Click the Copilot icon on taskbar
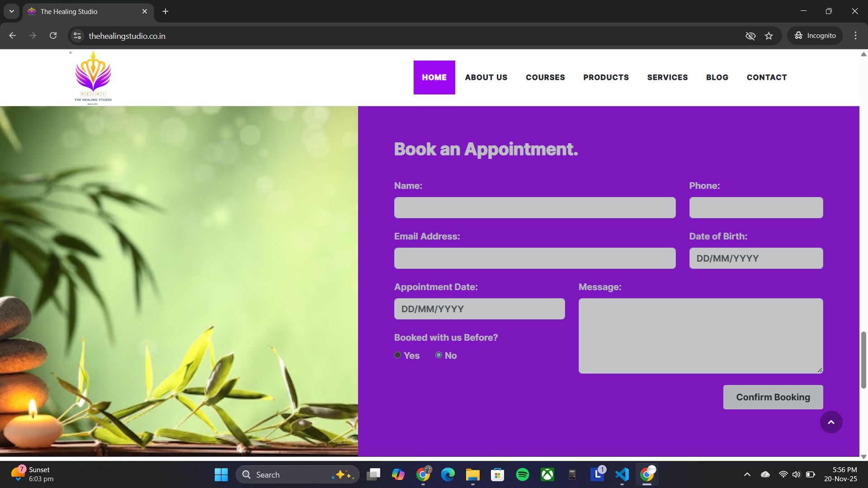This screenshot has width=868, height=488. click(x=398, y=474)
